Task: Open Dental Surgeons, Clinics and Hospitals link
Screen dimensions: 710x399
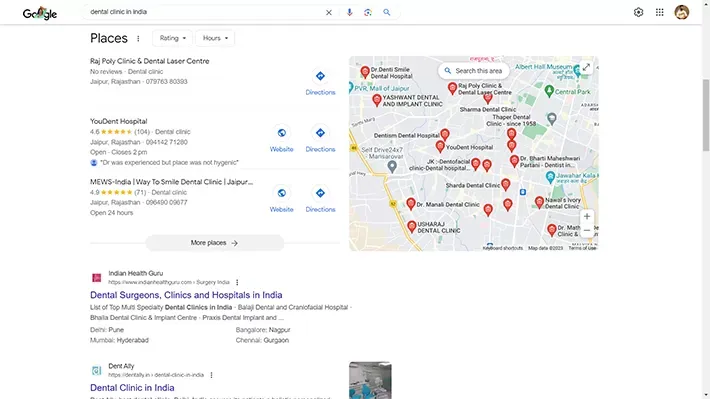Action: (186, 295)
